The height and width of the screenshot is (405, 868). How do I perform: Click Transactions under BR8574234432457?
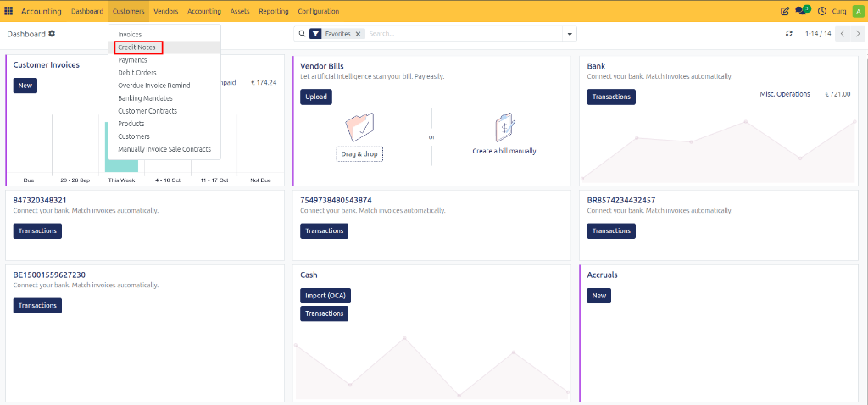(611, 230)
